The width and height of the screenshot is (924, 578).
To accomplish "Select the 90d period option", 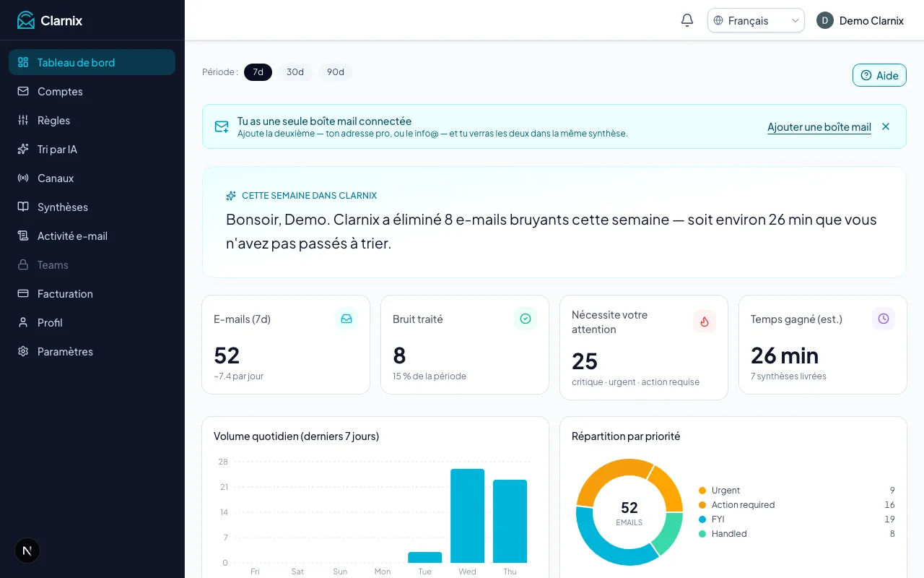I will click(x=336, y=72).
